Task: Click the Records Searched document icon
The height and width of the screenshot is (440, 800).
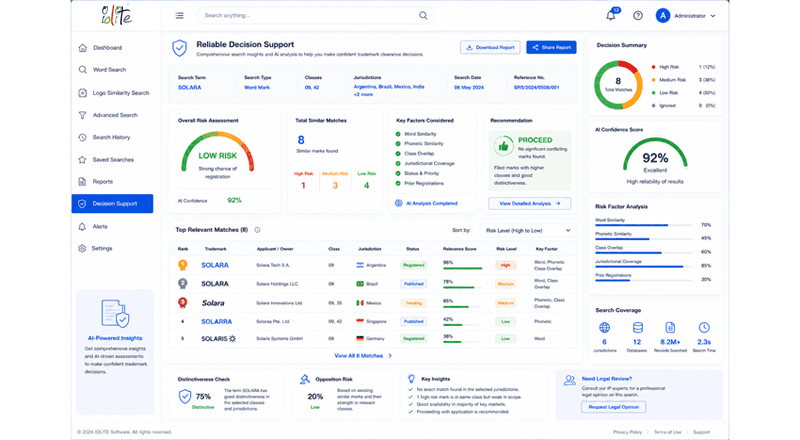Action: 670,328
